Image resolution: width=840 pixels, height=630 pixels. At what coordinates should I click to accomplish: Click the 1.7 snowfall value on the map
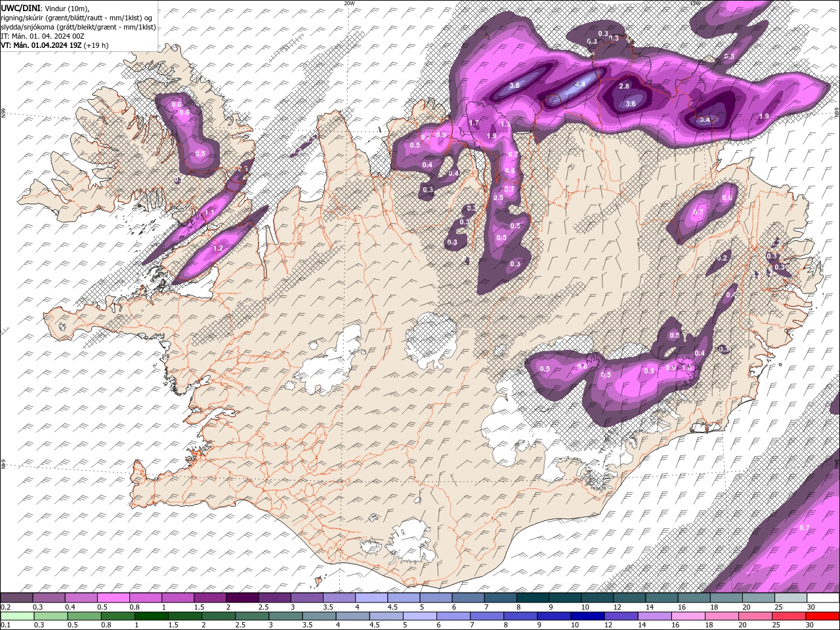(474, 123)
